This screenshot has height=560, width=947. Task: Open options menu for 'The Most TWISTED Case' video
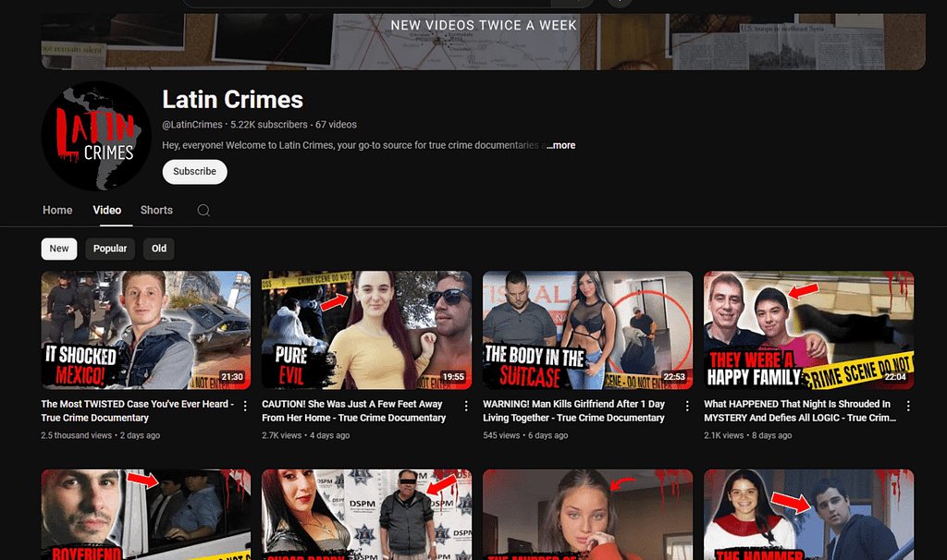coord(245,406)
